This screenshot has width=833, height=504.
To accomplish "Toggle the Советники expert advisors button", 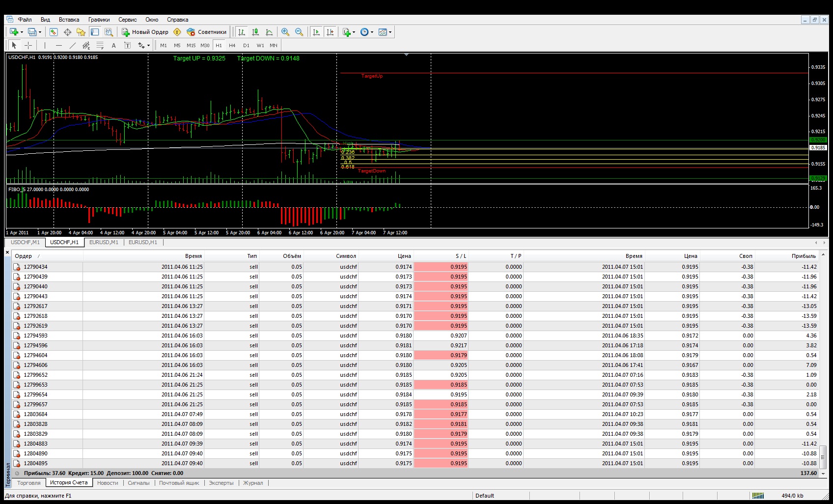I will click(207, 32).
